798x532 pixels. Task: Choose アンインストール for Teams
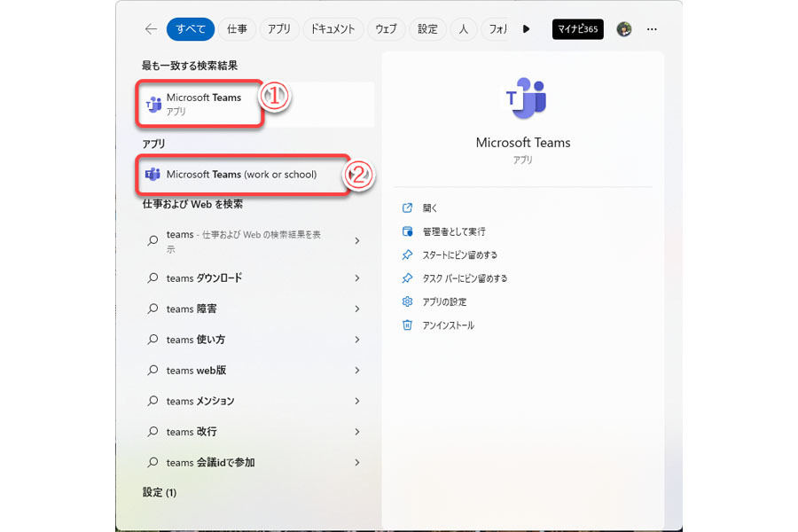pyautogui.click(x=449, y=325)
